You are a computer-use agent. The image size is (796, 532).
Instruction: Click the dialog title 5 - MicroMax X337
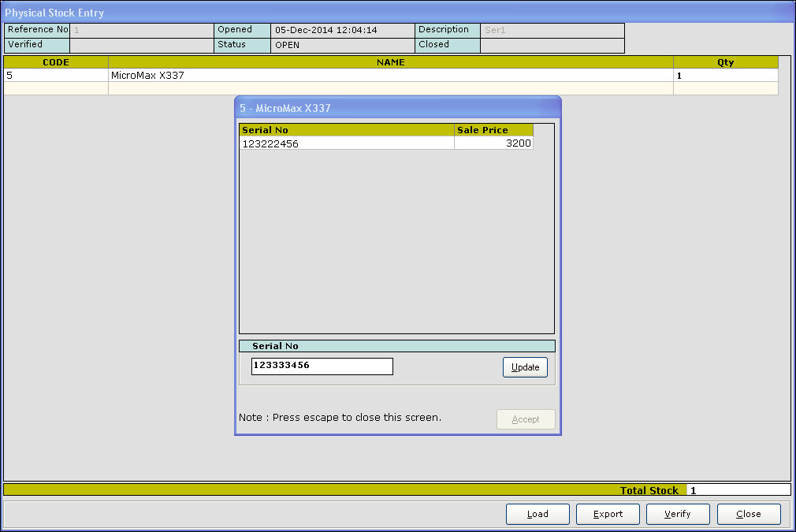285,108
